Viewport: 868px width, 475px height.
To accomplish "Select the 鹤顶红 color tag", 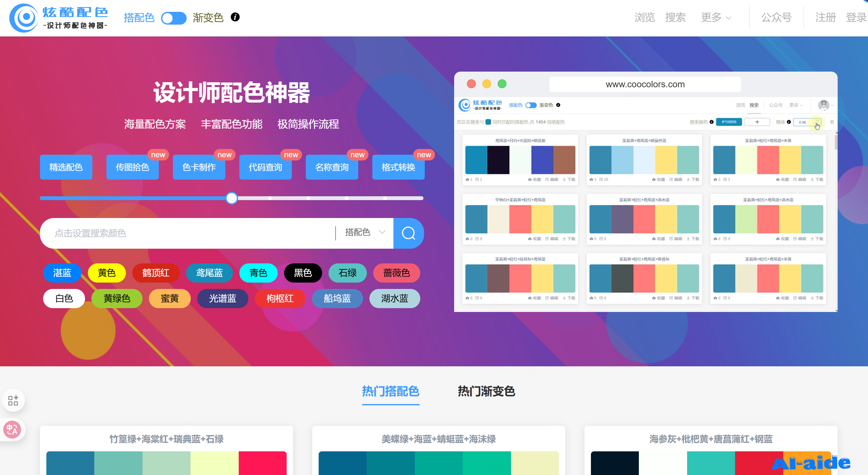I will tap(156, 273).
